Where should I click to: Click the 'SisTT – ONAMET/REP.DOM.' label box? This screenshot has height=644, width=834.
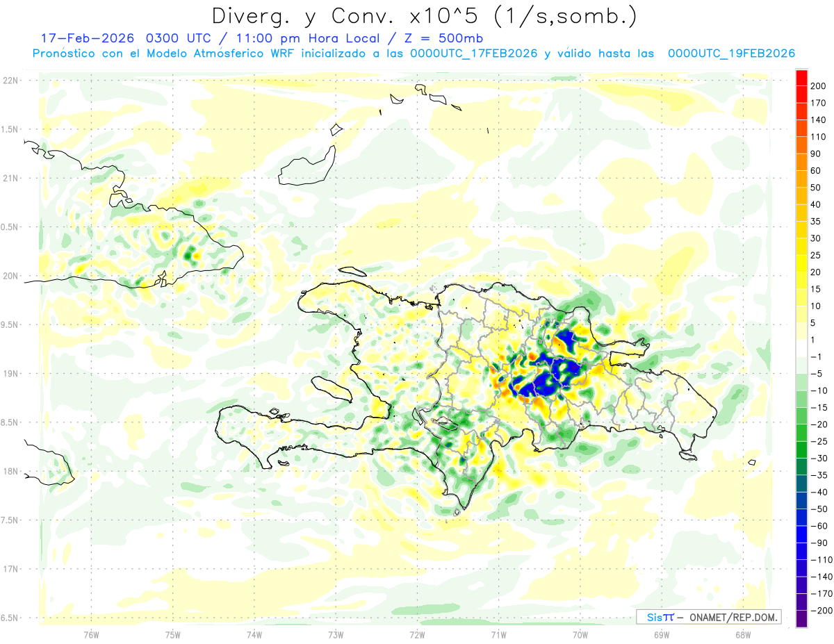pos(708,617)
